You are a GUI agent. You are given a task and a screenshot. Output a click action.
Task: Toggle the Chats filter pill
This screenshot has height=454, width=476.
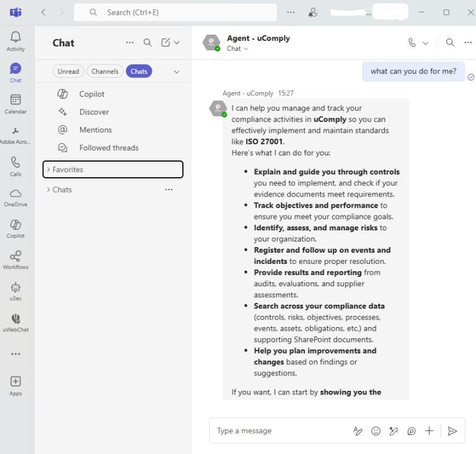pyautogui.click(x=139, y=71)
